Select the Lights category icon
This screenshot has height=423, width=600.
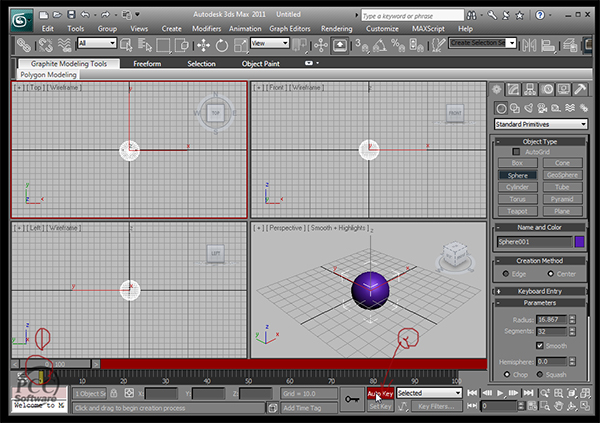click(x=529, y=108)
